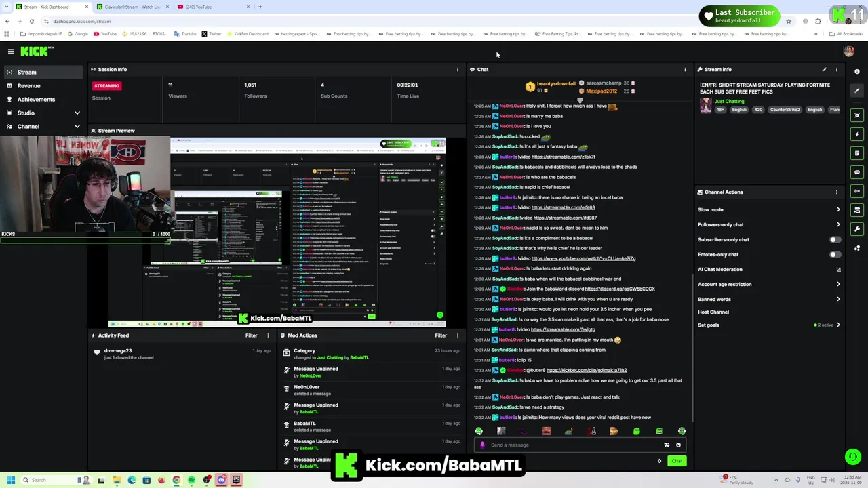Click the browser address bar
Image resolution: width=868 pixels, height=488 pixels.
407,21
